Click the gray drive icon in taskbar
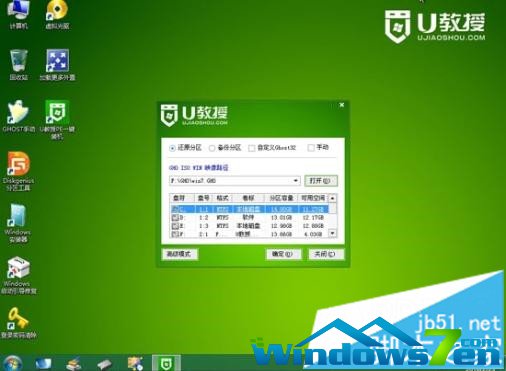506x371 pixels. coord(104,364)
